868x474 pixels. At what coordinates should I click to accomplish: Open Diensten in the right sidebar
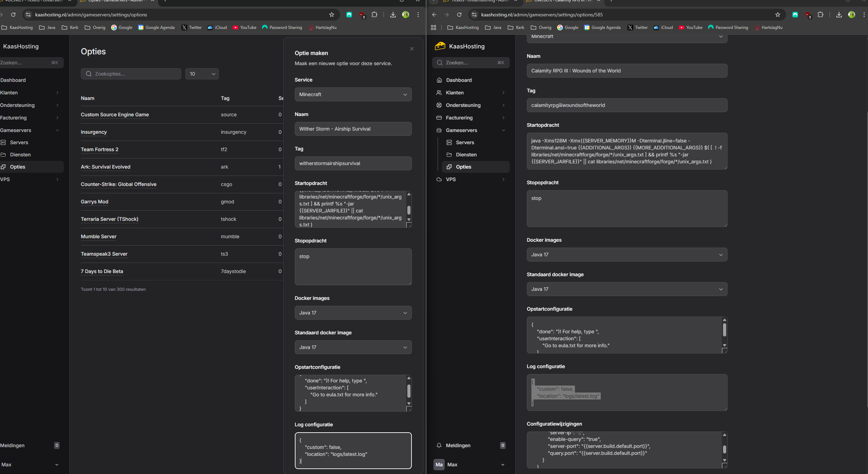coord(466,155)
